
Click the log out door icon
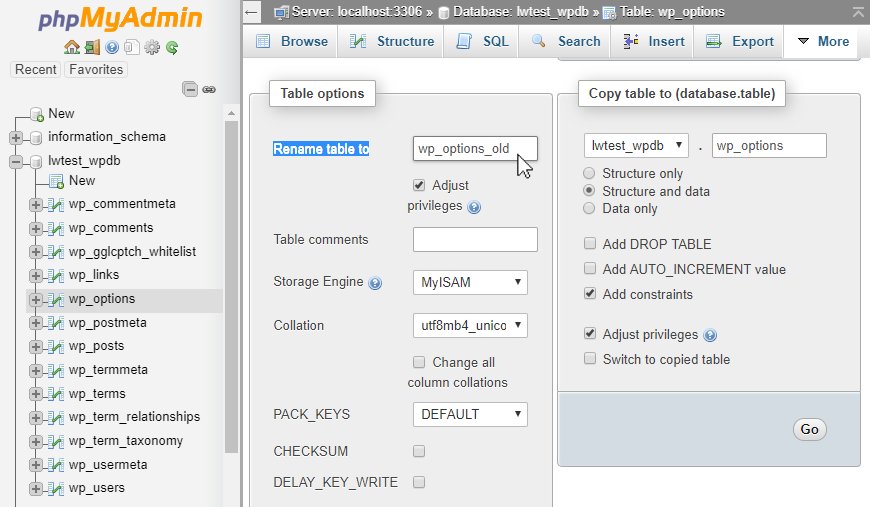[92, 48]
